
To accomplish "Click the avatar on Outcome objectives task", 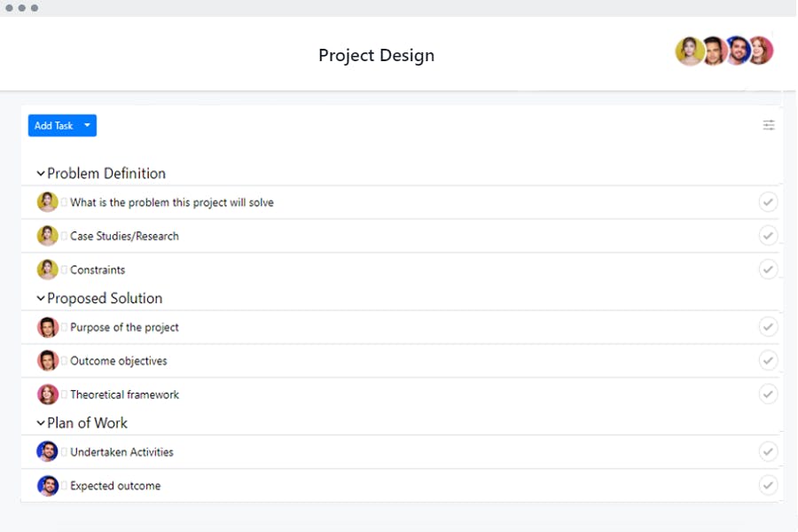I will pos(47,360).
